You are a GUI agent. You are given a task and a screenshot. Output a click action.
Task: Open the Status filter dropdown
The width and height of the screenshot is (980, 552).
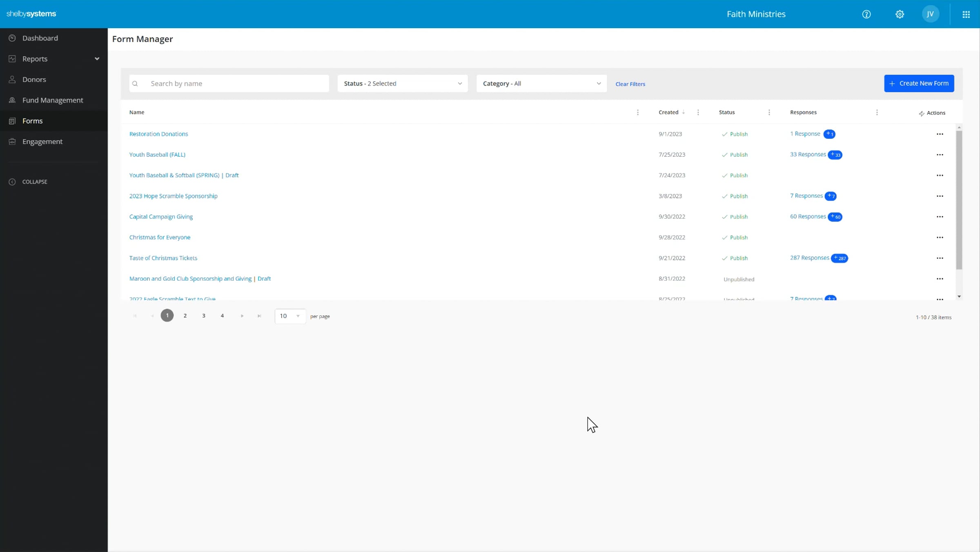tap(402, 83)
